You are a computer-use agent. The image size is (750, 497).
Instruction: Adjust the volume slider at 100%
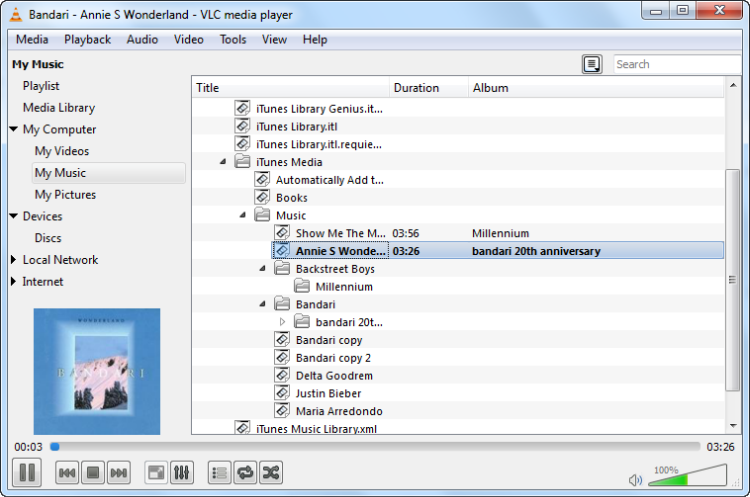[687, 475]
